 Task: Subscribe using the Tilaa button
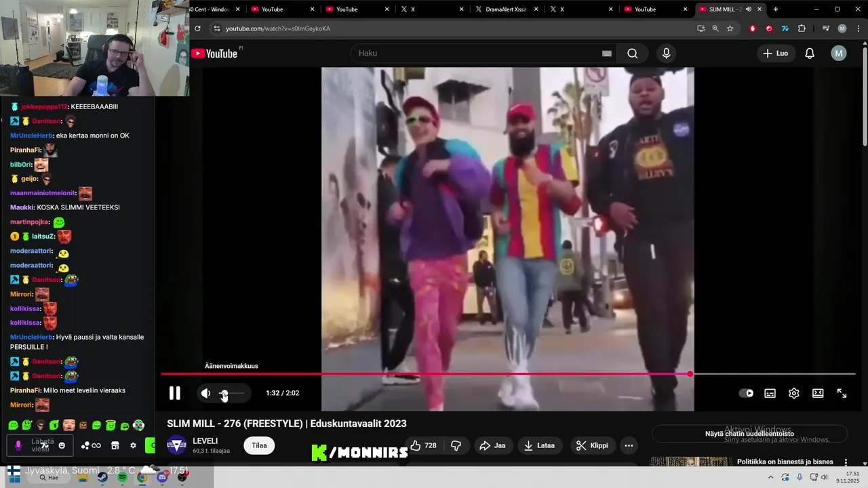point(259,445)
